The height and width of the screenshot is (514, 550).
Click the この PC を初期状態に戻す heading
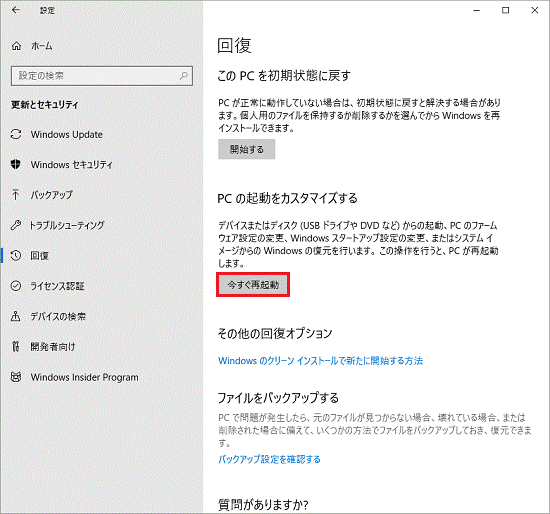[x=284, y=75]
